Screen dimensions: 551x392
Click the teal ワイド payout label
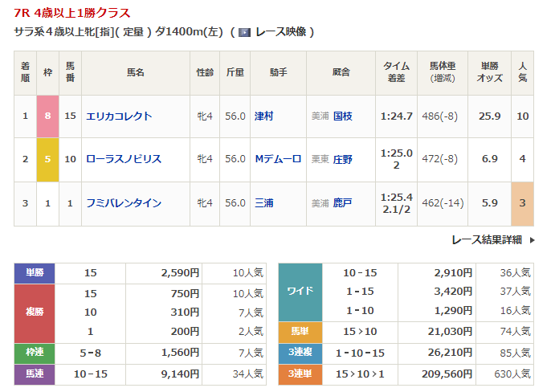point(300,291)
